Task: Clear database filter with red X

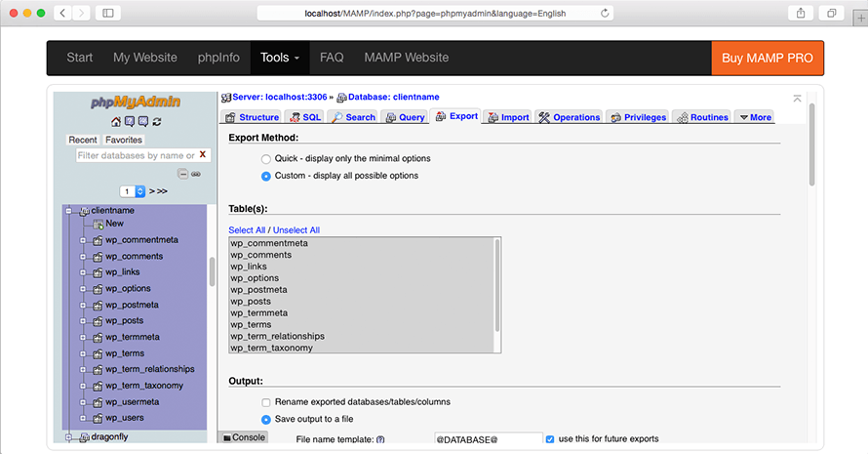Action: point(203,154)
